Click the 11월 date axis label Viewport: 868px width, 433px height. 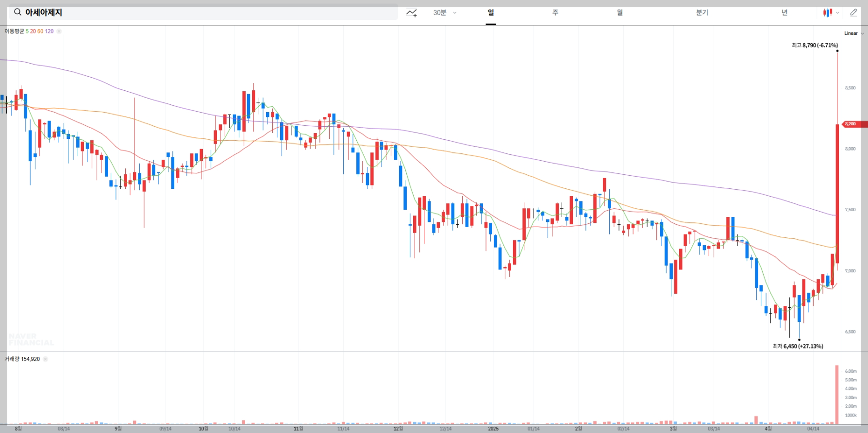click(299, 429)
